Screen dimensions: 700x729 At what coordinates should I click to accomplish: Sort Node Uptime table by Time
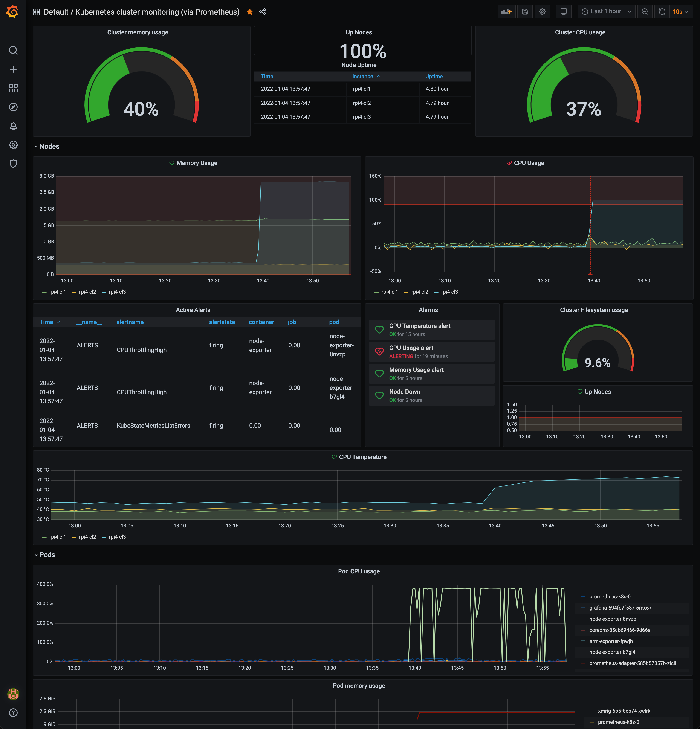[267, 76]
